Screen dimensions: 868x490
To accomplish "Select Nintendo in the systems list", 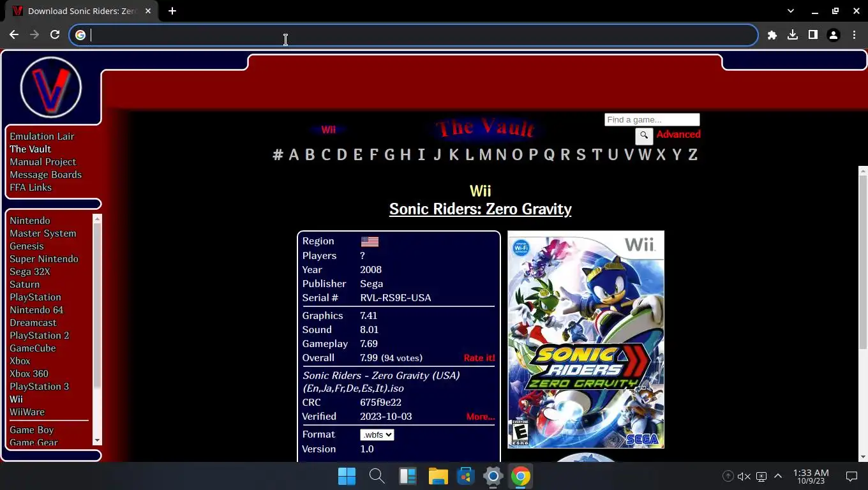I will 29,221.
